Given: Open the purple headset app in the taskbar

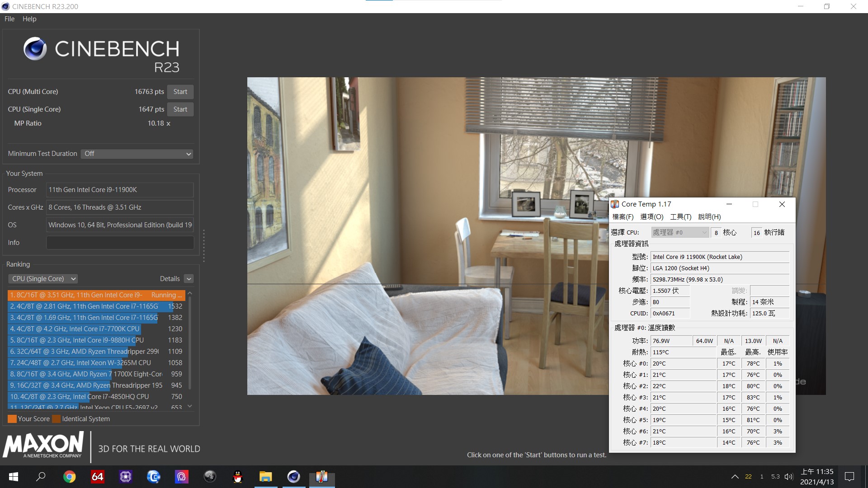Looking at the screenshot, I should [182, 477].
